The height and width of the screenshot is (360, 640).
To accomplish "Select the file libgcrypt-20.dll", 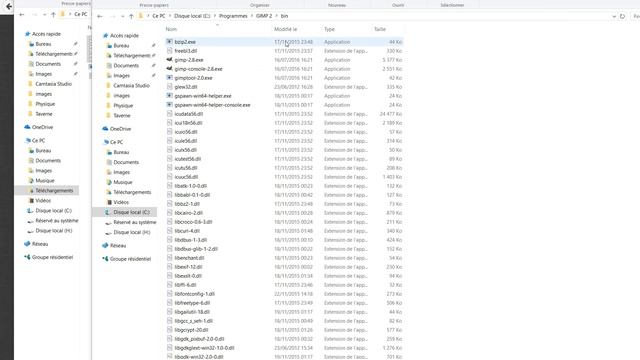I will [x=191, y=330].
